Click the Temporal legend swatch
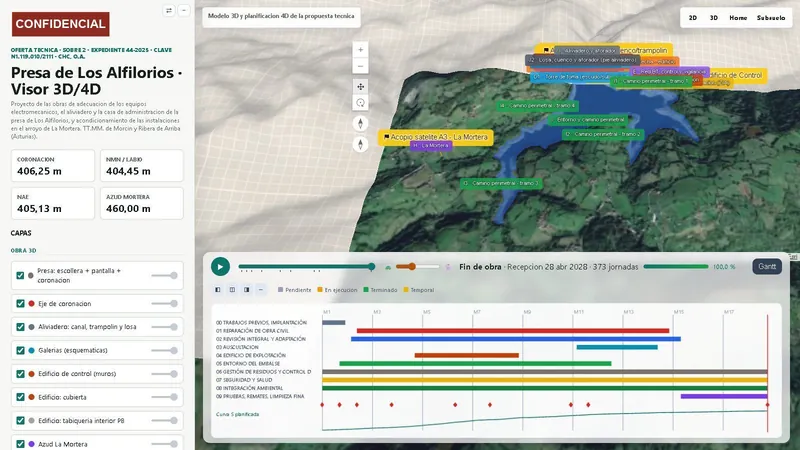The height and width of the screenshot is (450, 800). pyautogui.click(x=406, y=290)
